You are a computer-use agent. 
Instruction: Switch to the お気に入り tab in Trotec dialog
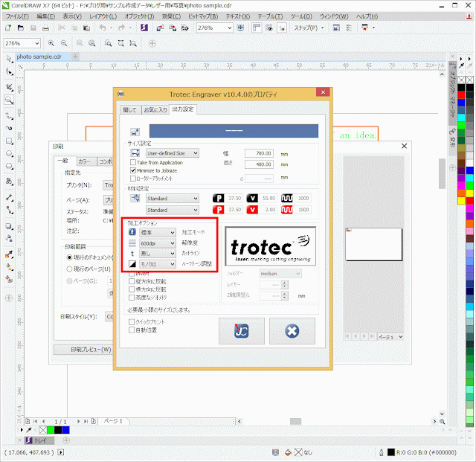[155, 110]
